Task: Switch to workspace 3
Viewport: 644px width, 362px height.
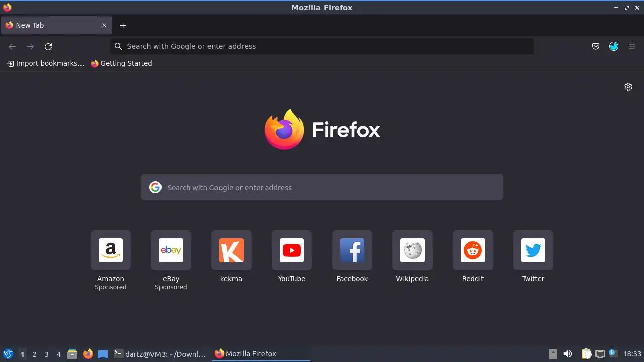Action: coord(46,354)
